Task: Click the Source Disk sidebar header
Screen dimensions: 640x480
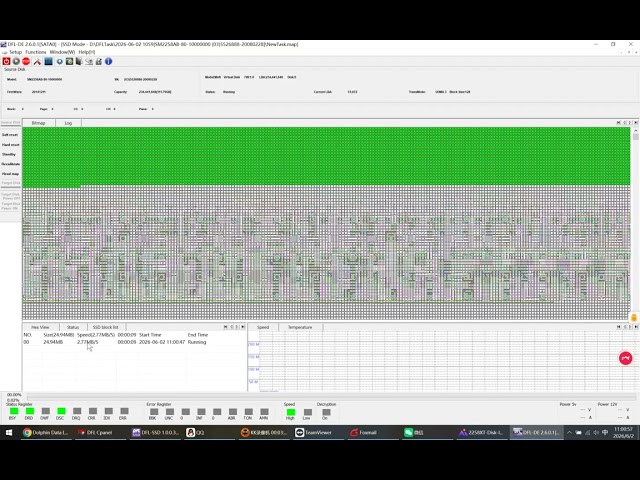Action: (x=10, y=122)
